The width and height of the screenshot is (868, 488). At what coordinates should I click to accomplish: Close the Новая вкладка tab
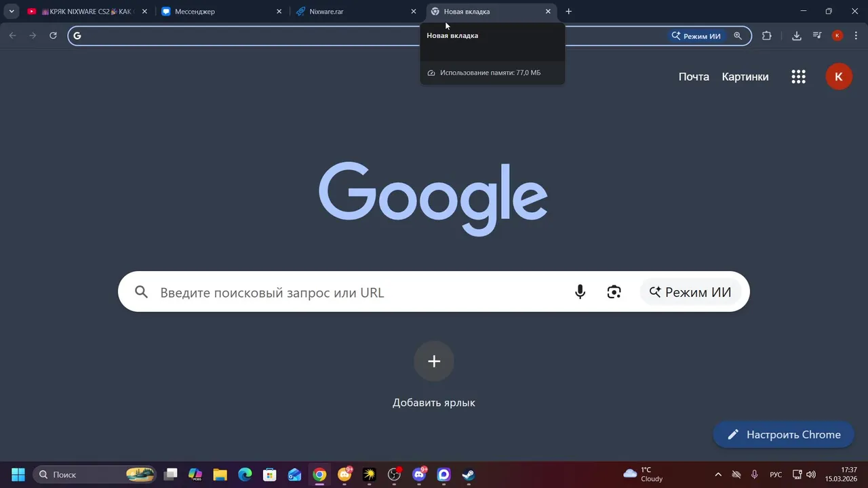(548, 12)
